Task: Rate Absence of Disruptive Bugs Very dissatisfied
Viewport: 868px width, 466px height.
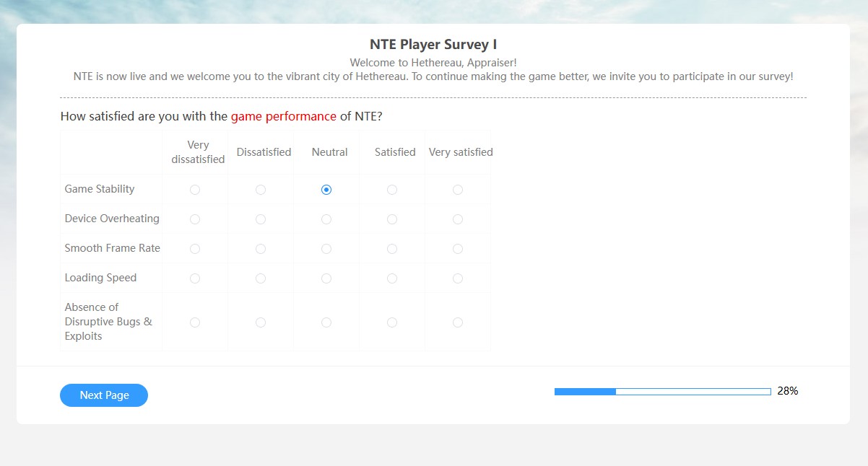Action: pyautogui.click(x=195, y=322)
